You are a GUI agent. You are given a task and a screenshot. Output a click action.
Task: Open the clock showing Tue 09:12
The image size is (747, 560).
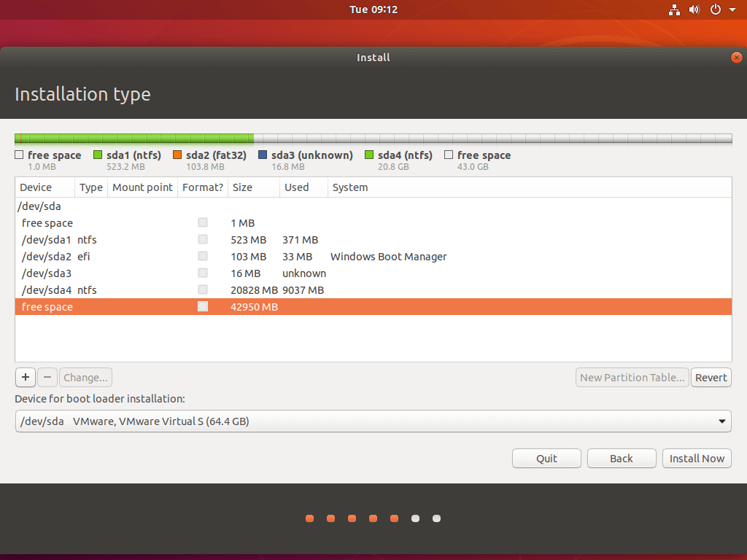(x=373, y=9)
